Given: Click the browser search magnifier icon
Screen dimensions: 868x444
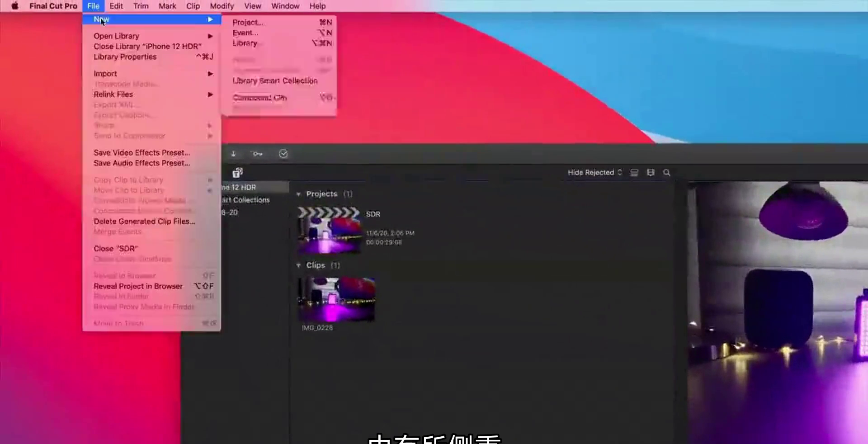Looking at the screenshot, I should 666,173.
